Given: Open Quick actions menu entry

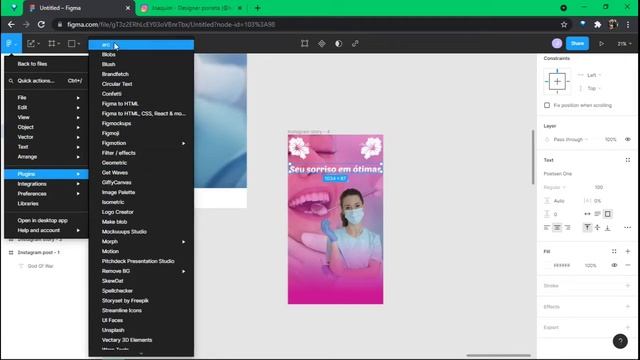Looking at the screenshot, I should (x=46, y=81).
